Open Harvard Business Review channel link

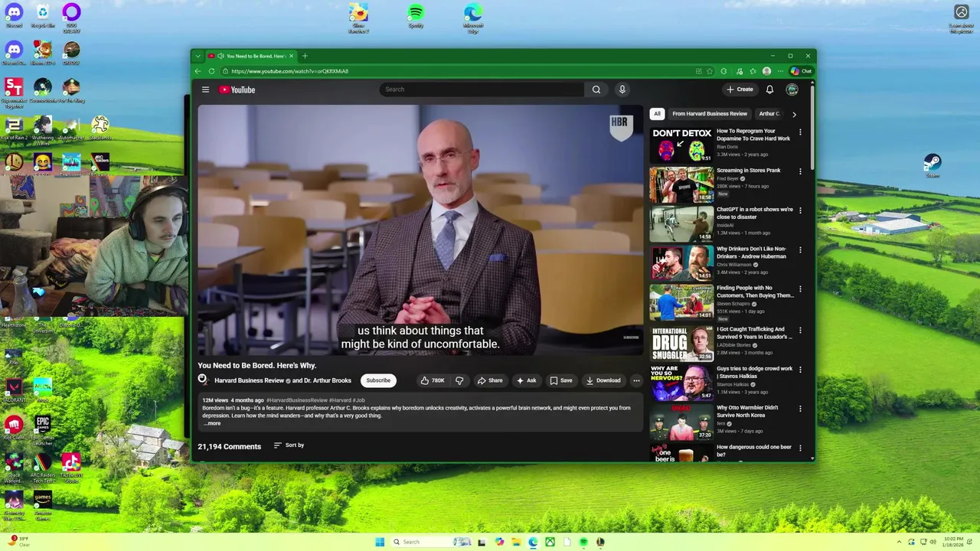coord(249,380)
